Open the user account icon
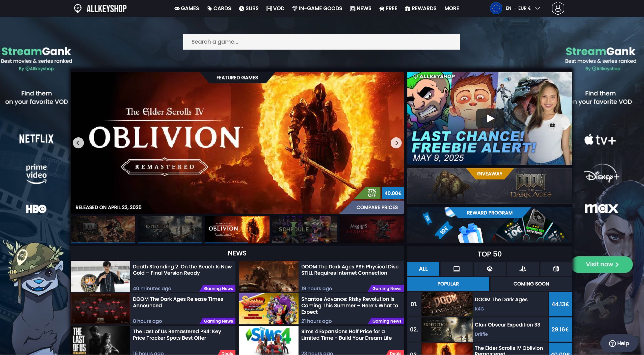644x355 pixels. [x=558, y=8]
